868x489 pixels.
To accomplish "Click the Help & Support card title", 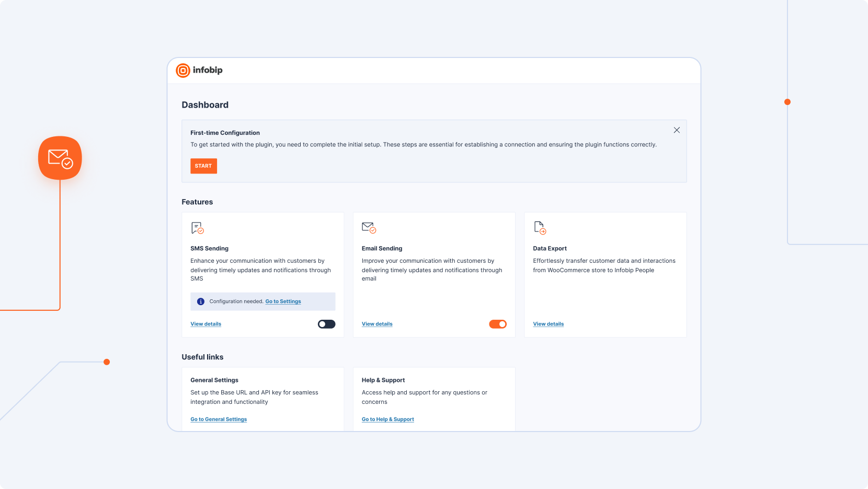I will [383, 380].
